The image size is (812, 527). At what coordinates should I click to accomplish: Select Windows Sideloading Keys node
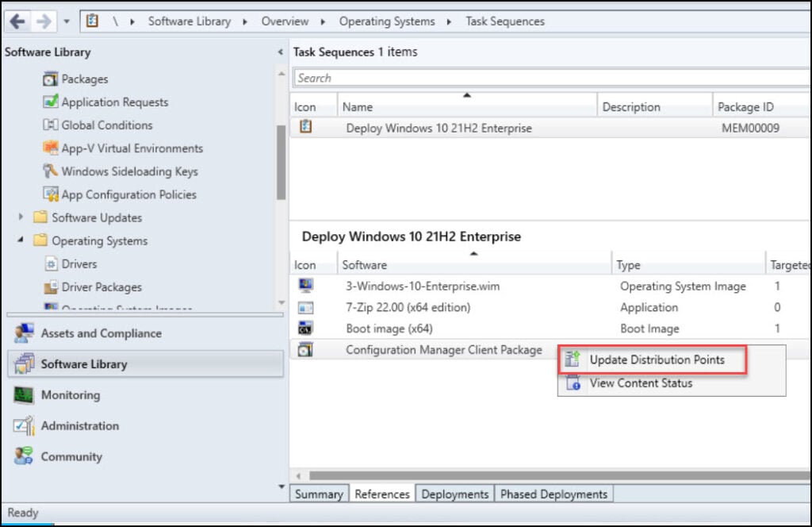(129, 171)
